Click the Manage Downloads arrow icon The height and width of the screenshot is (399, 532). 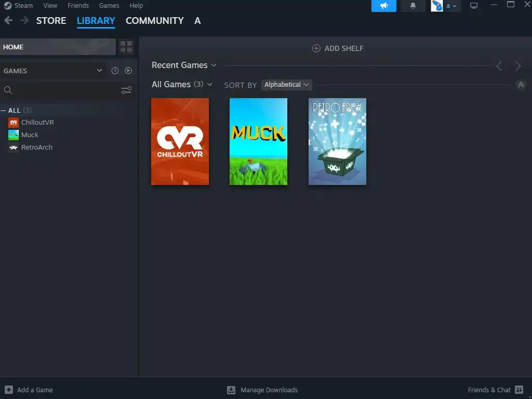(231, 390)
